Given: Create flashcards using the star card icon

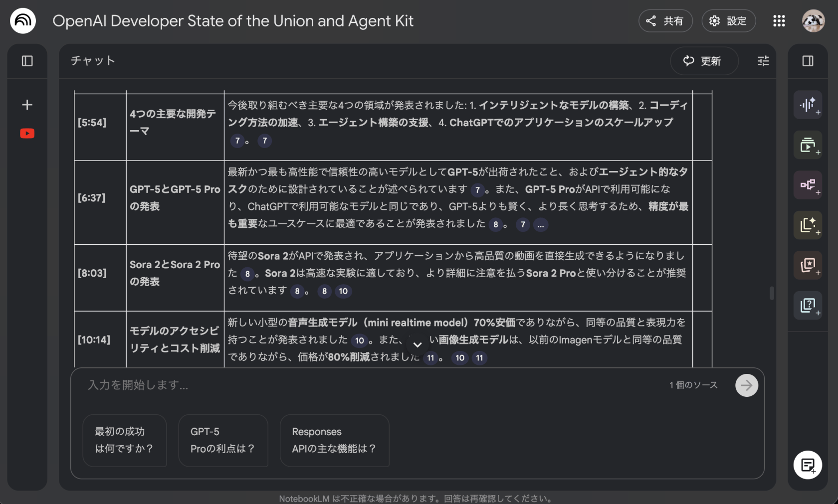Looking at the screenshot, I should pos(808,265).
